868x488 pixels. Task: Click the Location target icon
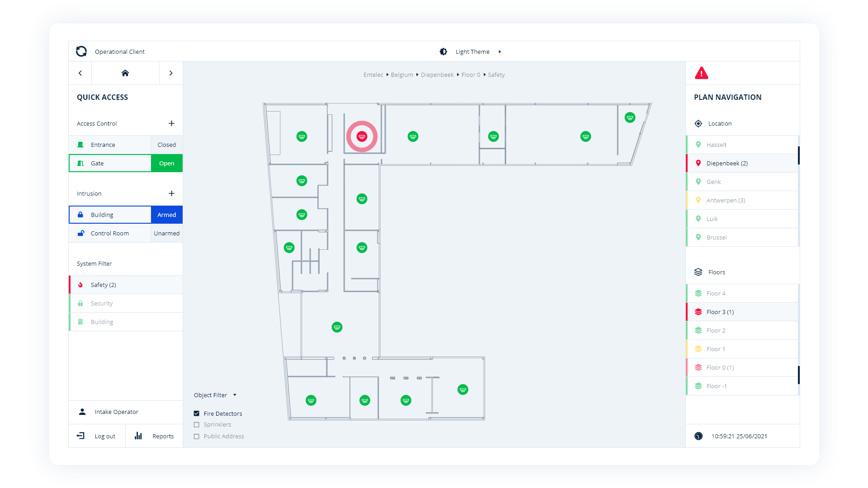point(698,123)
